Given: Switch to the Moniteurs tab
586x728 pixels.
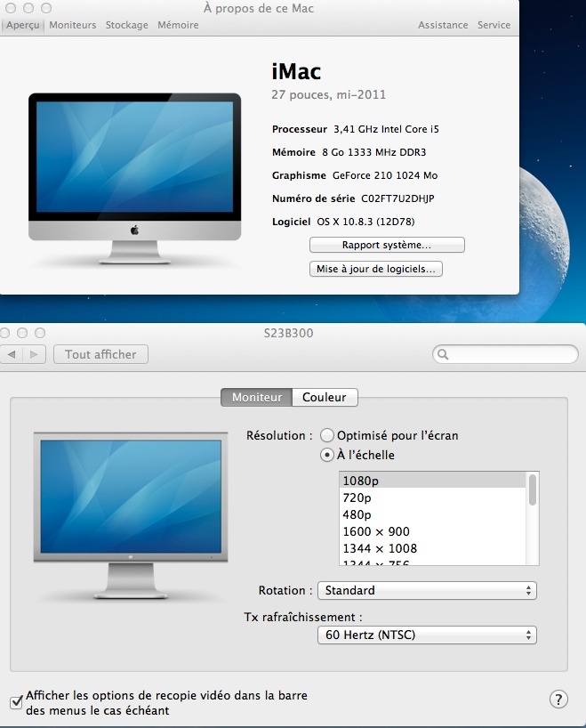Looking at the screenshot, I should click(x=72, y=25).
